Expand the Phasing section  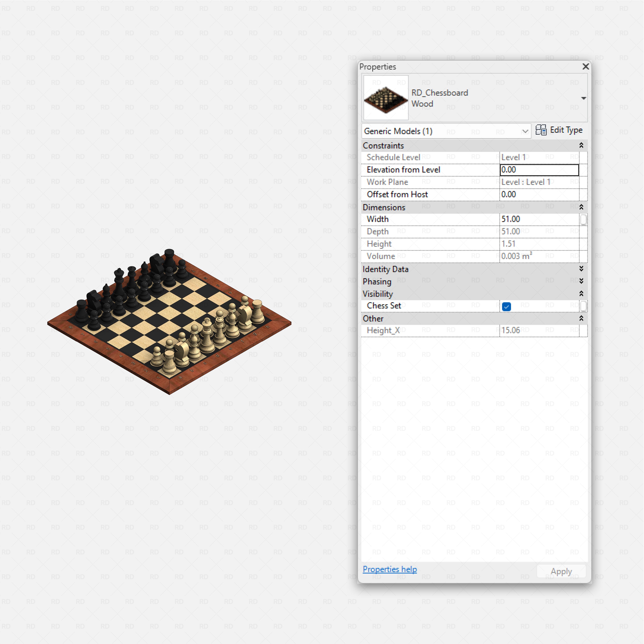click(581, 281)
